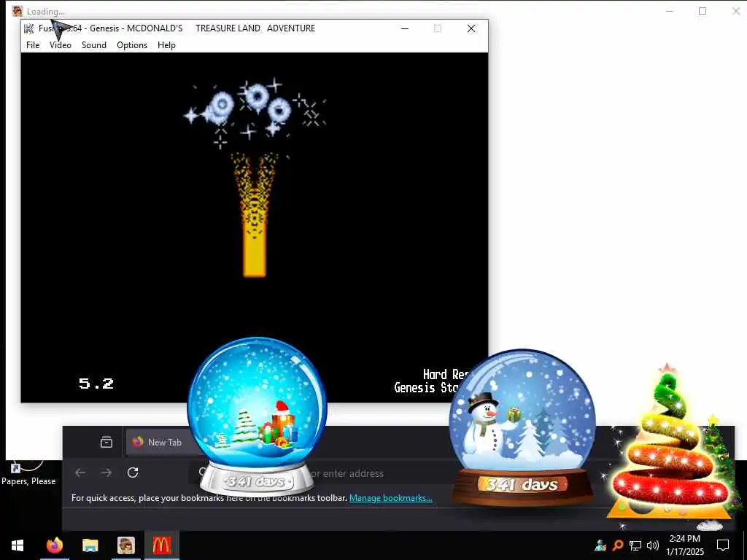Screen dimensions: 747x560
Task: Open the clock showing 2:24 PM
Action: pos(684,545)
